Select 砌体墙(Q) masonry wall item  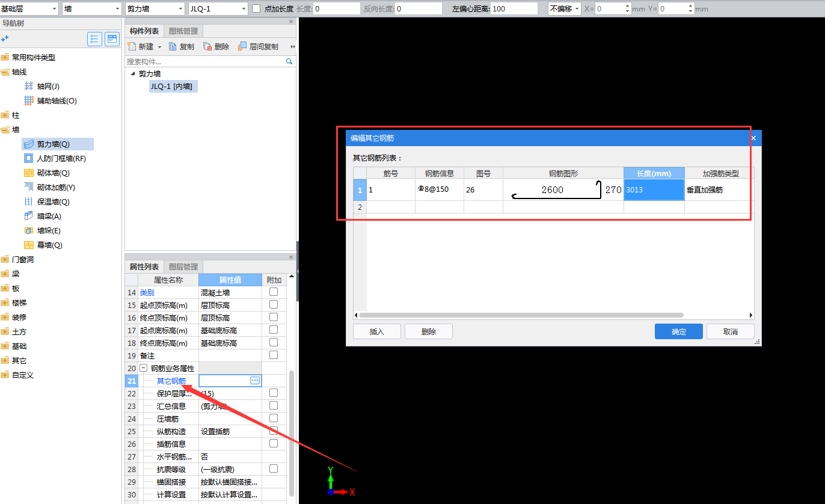pos(47,173)
